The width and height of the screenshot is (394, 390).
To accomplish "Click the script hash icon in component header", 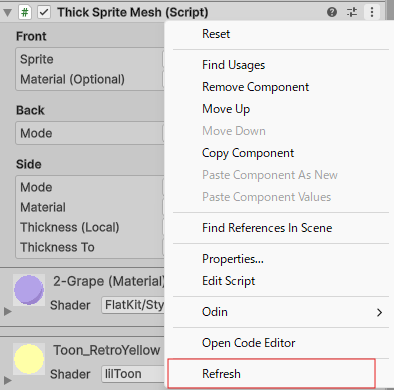I will click(x=25, y=13).
